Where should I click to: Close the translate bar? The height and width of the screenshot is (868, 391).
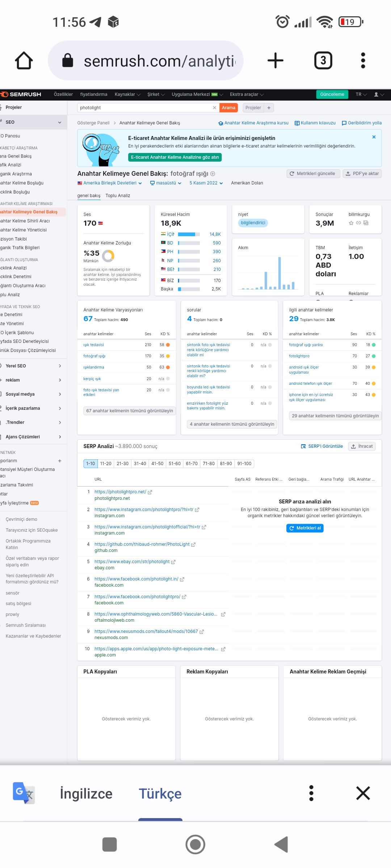tap(363, 793)
